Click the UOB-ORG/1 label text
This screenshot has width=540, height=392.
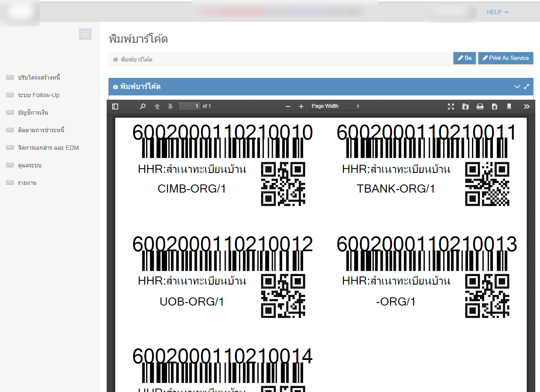tap(192, 302)
